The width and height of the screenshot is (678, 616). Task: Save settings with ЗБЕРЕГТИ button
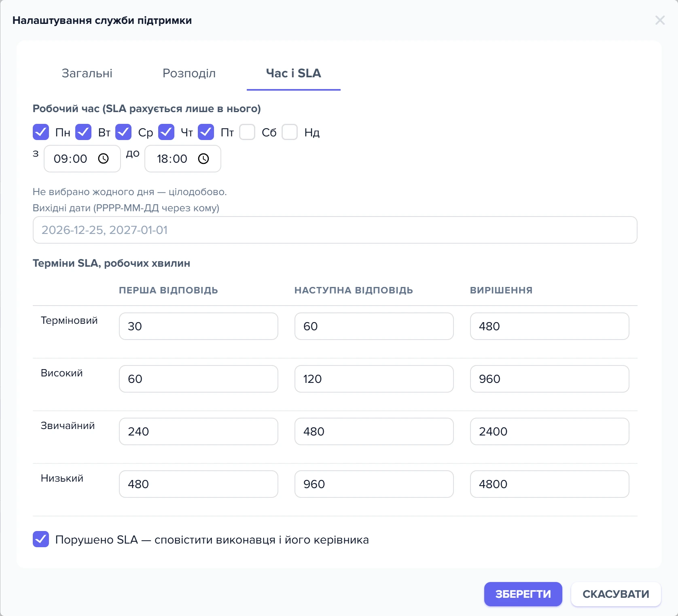(523, 594)
